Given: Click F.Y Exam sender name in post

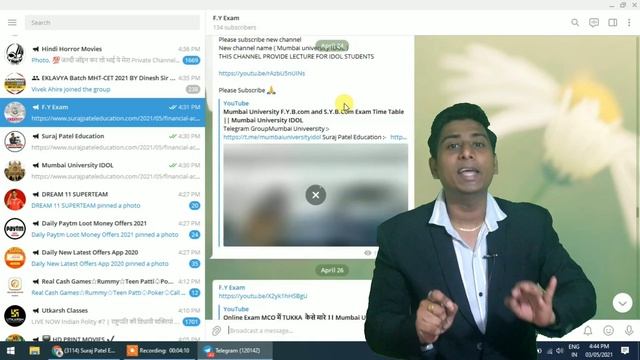Looking at the screenshot, I should (x=232, y=287).
